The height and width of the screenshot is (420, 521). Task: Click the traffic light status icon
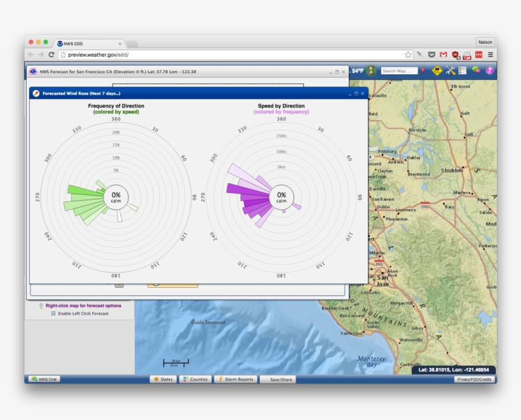pos(370,71)
